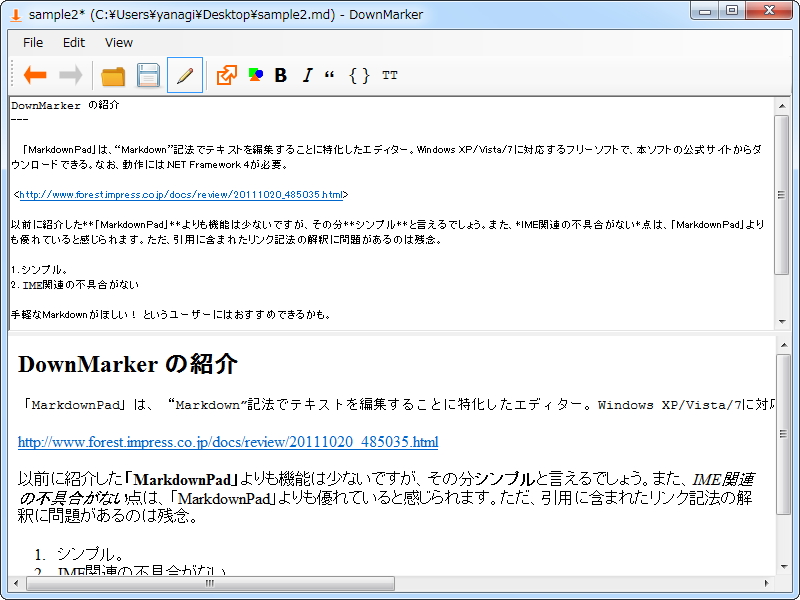Click the preview horizontal scroll right arrow
Screen dimensions: 800x600
[x=766, y=583]
